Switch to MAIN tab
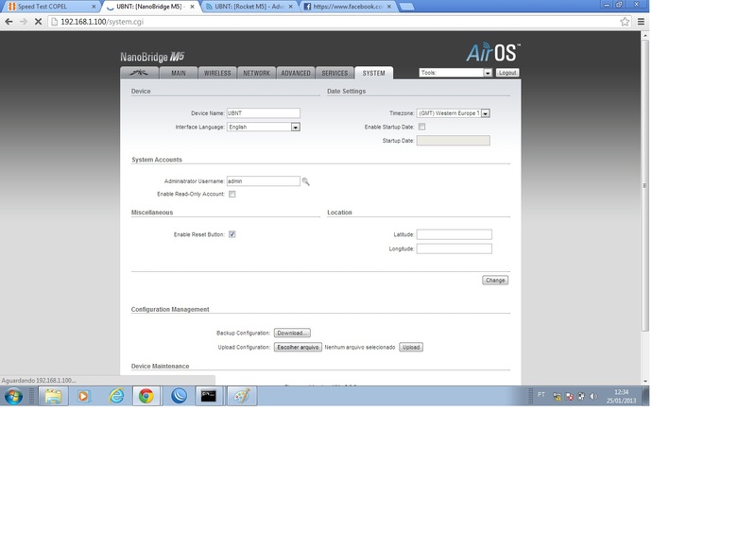Screen dimensions: 756x548 pyautogui.click(x=179, y=73)
